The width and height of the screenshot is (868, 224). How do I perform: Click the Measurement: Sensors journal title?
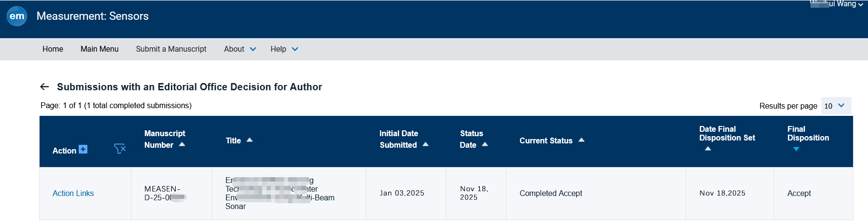tap(93, 16)
